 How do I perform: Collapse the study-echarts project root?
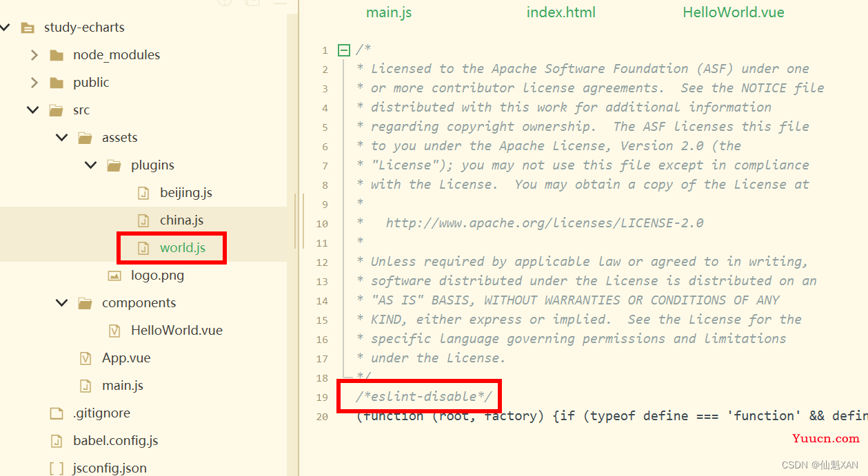(6, 28)
